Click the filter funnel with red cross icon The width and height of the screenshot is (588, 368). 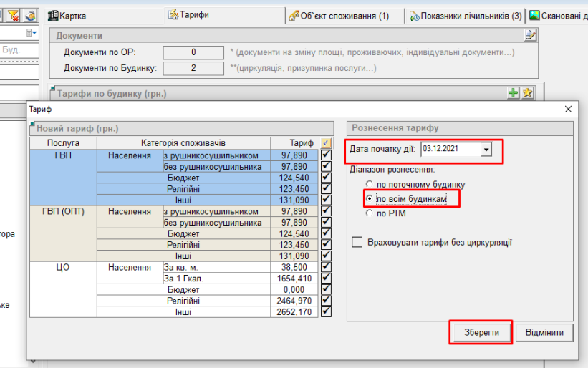[13, 15]
